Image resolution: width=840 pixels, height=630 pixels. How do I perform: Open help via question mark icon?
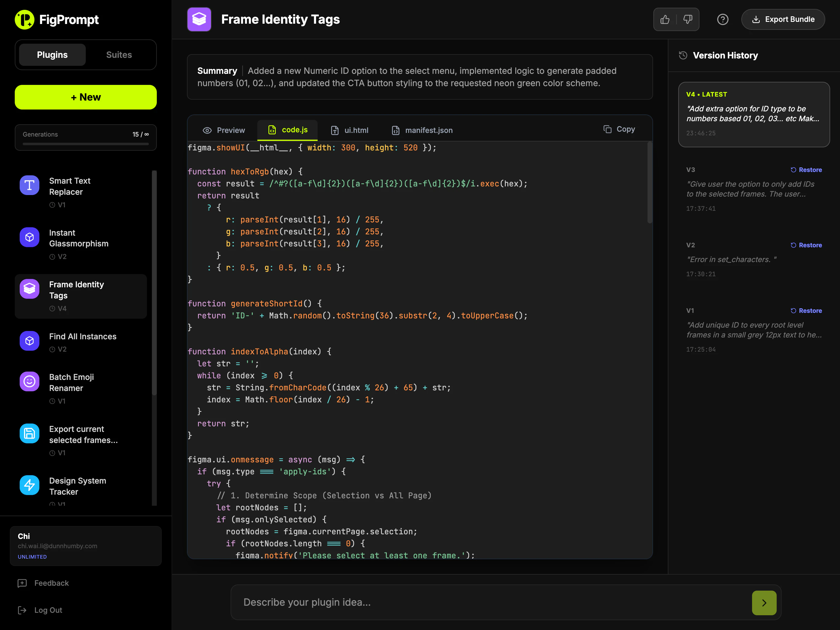pos(723,19)
